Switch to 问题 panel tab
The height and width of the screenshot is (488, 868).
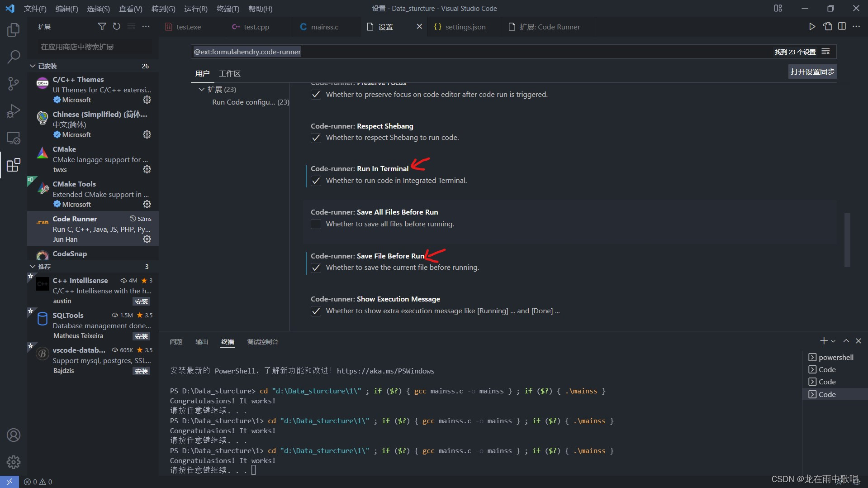tap(176, 342)
